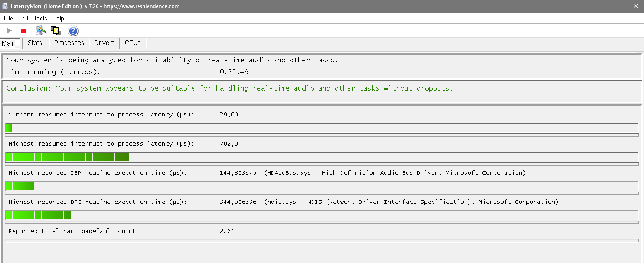
Task: Click the highest interrupt to process latency bar
Action: click(67, 157)
